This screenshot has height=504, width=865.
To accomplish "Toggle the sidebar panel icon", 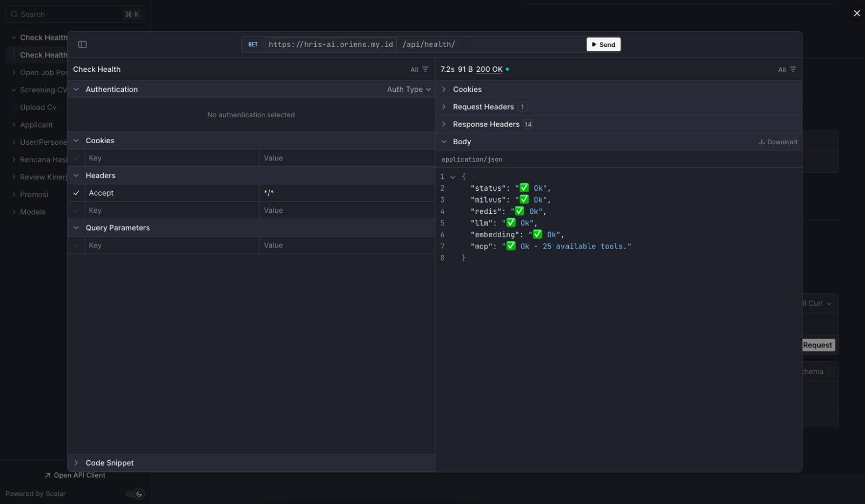I will [x=83, y=44].
